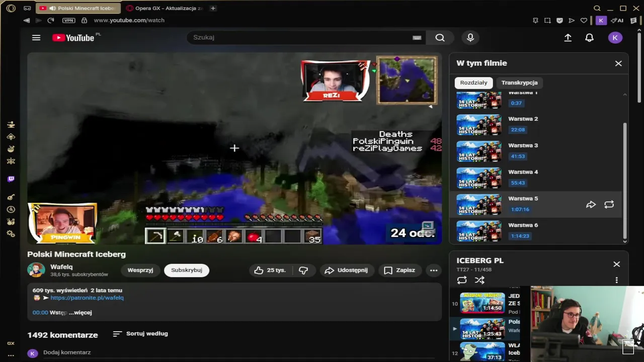
Task: Open Twitch from the Opera sidebar
Action: [11, 179]
